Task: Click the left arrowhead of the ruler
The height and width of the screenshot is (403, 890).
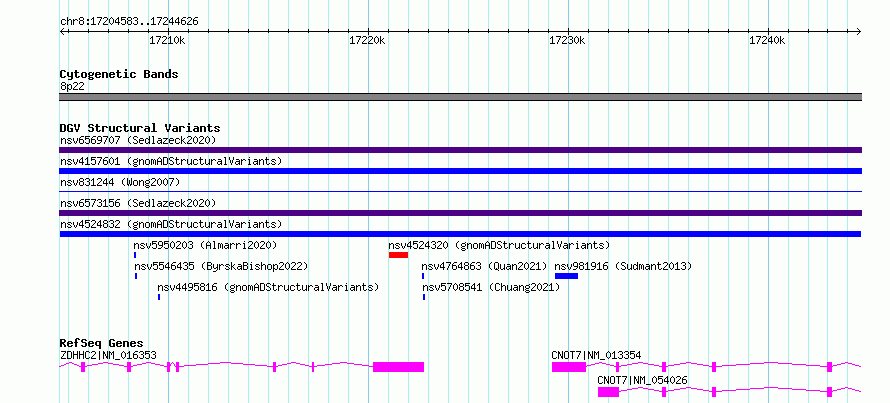Action: click(x=62, y=31)
